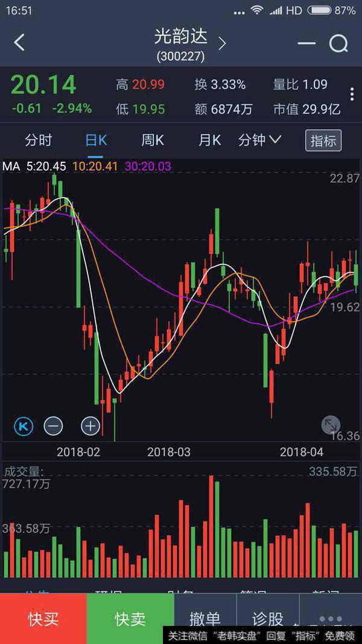Viewport: 362px width, 644px height.
Task: Tap the 撤单 button
Action: point(205,619)
